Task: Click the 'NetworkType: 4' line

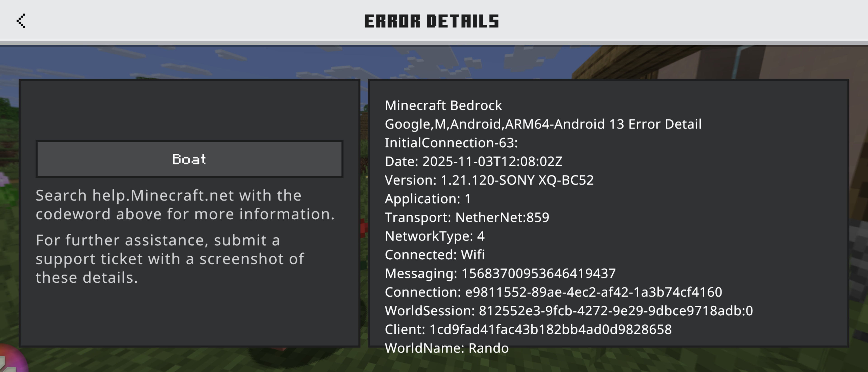Action: click(434, 236)
